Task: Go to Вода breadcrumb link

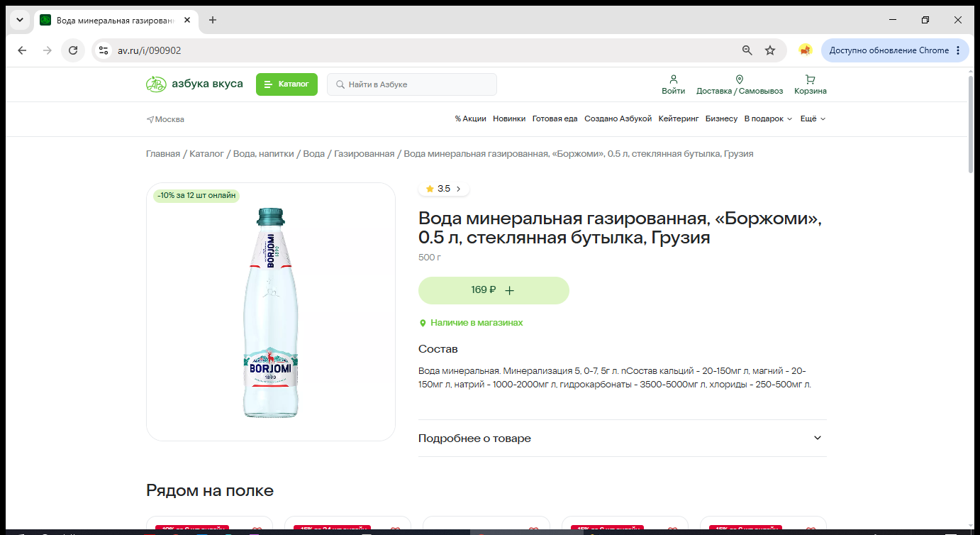Action: click(x=314, y=154)
